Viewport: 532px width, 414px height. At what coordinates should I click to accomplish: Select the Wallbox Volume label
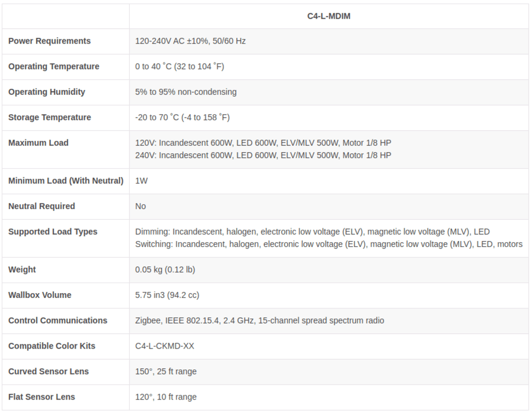coord(40,295)
